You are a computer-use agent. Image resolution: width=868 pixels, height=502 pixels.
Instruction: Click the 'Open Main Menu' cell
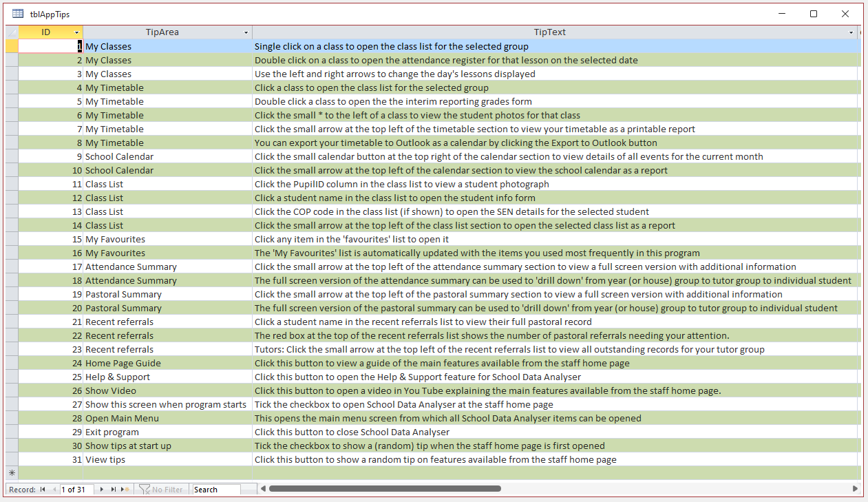[168, 418]
